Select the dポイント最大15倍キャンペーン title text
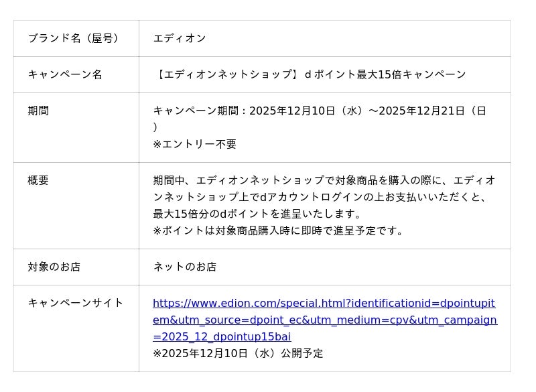536x392 pixels. click(385, 74)
